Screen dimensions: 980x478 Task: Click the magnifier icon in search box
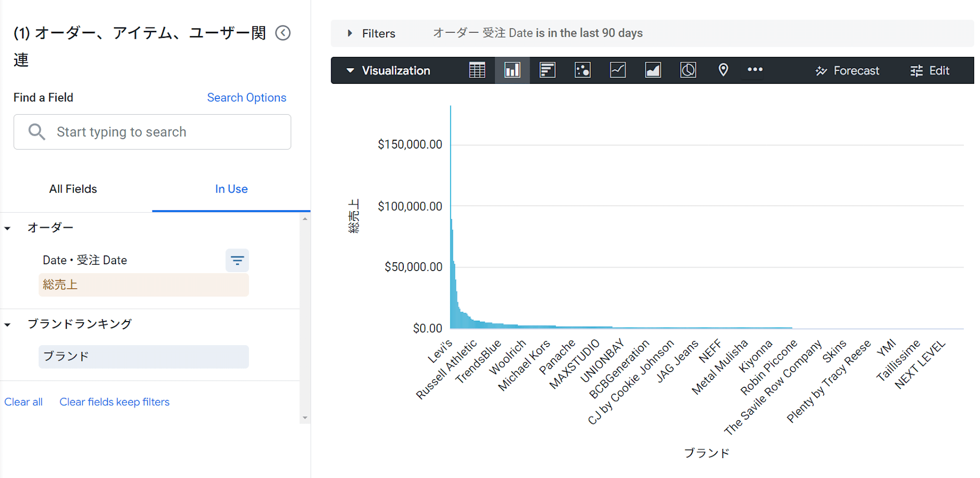click(37, 132)
